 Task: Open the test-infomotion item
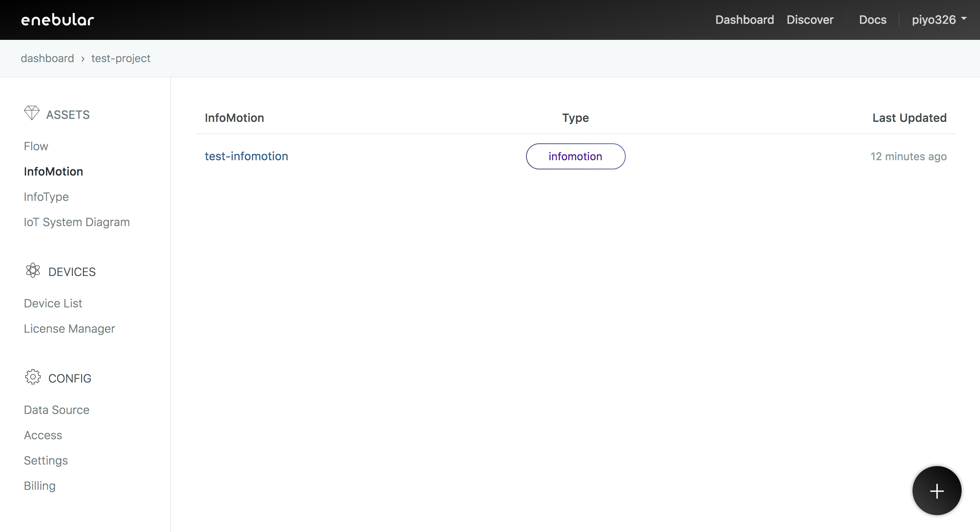[x=246, y=156]
